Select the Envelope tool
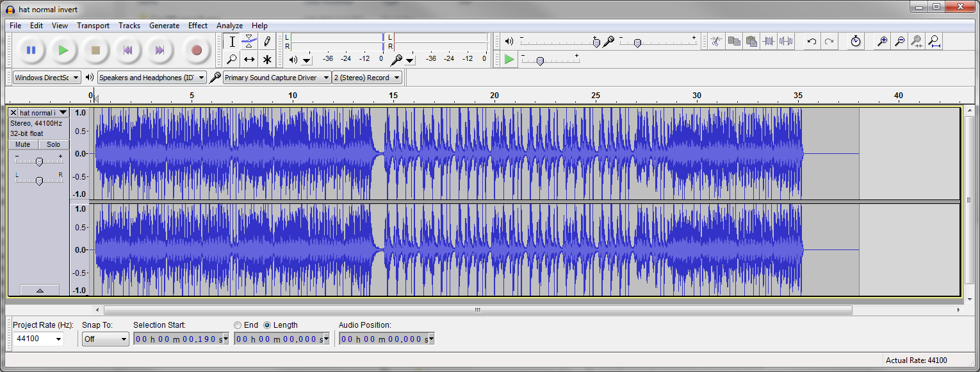Viewport: 980px width, 372px height. [249, 42]
